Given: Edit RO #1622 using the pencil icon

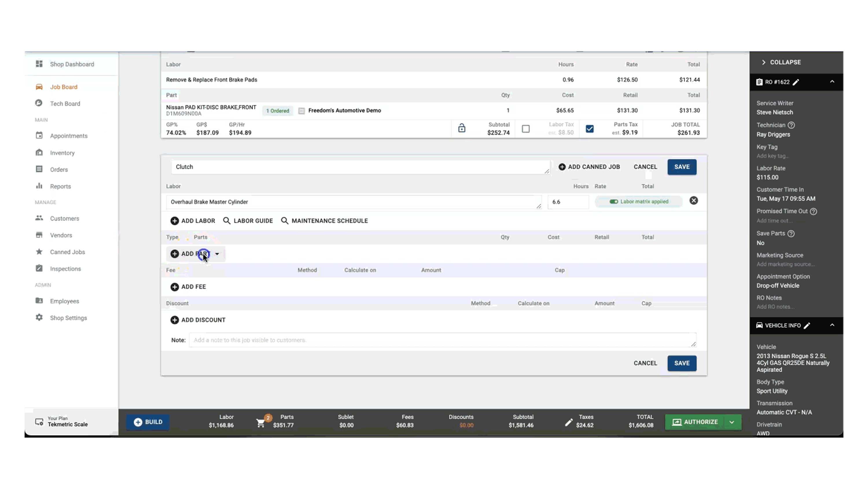Looking at the screenshot, I should pyautogui.click(x=796, y=82).
